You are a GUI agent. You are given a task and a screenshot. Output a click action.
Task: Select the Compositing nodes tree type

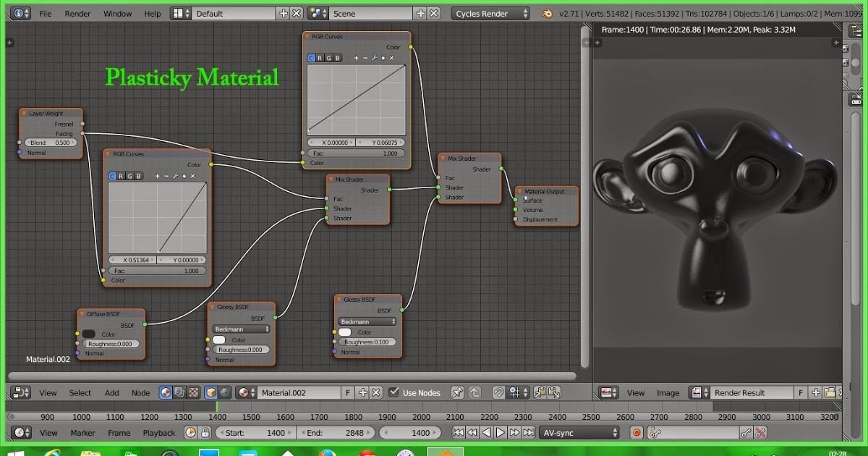click(179, 392)
